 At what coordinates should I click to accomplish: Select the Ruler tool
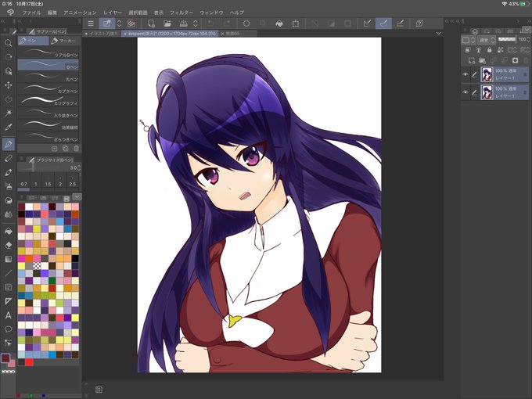coord(8,301)
